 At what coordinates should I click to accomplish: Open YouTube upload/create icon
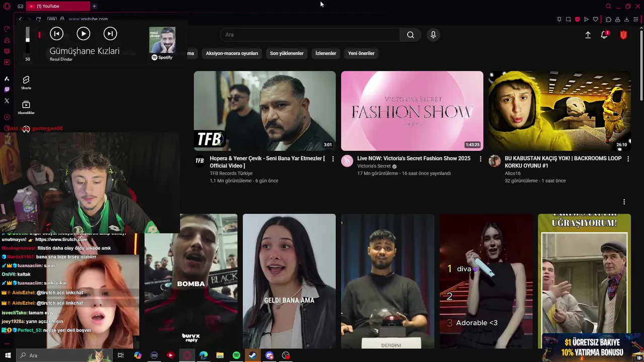point(588,35)
